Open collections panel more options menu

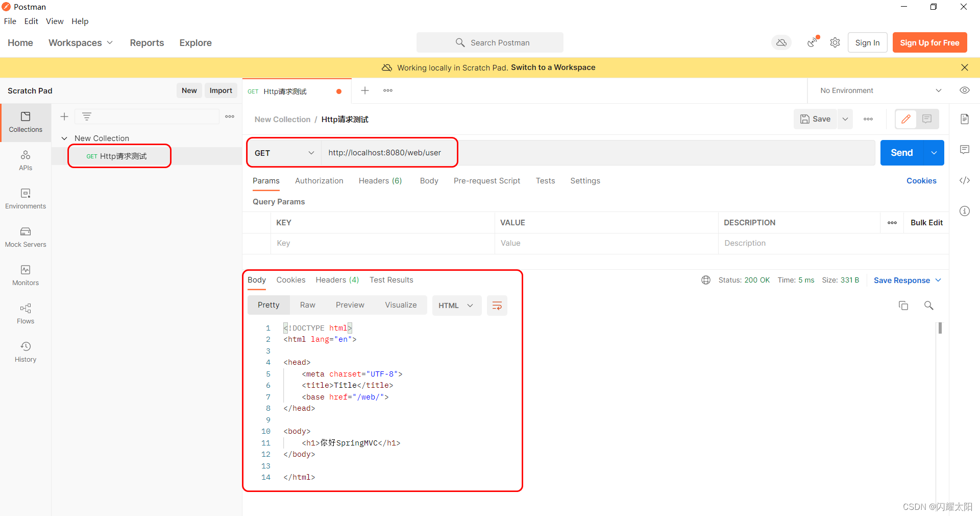click(230, 116)
